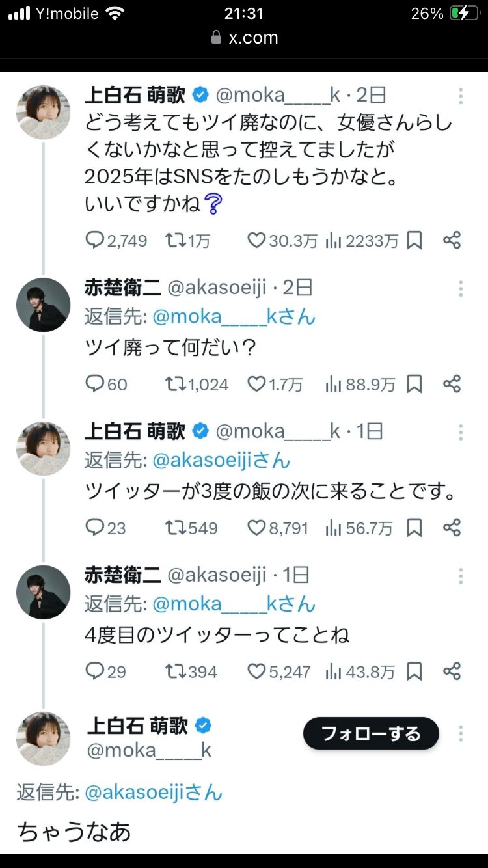Screen dimensions: 488x868
Task: Repost the reply with 1,024 reposts
Action: click(x=174, y=385)
